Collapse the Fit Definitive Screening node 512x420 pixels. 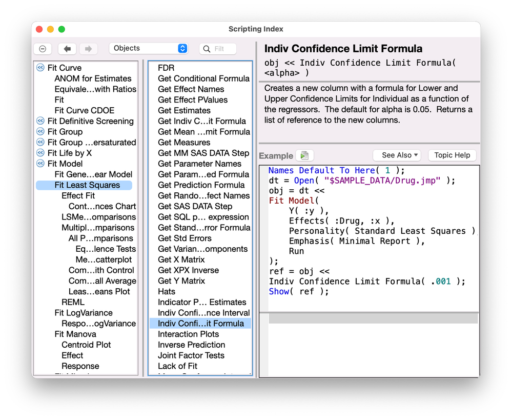40,121
